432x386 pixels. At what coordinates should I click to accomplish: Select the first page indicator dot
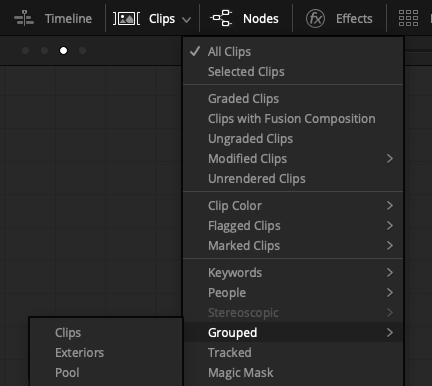(x=25, y=51)
